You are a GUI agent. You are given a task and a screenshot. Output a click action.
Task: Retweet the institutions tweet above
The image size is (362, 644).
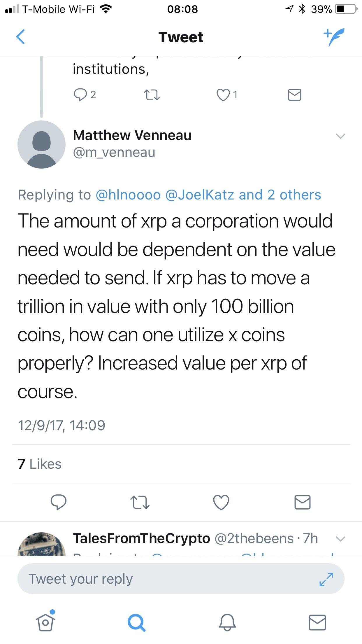click(152, 95)
